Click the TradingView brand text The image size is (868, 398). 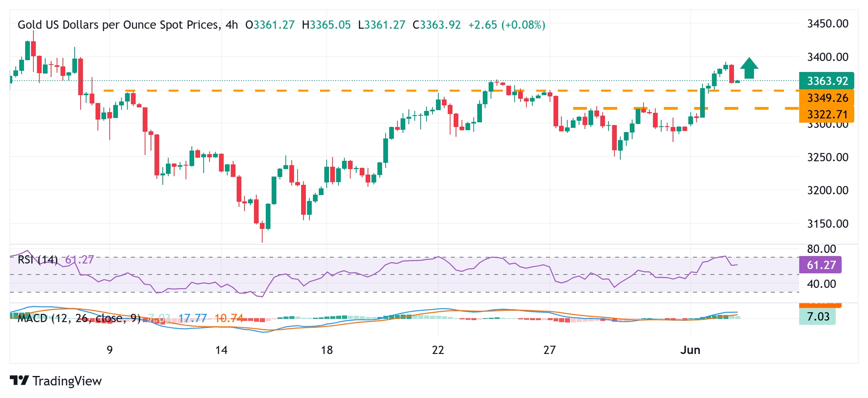click(x=67, y=381)
